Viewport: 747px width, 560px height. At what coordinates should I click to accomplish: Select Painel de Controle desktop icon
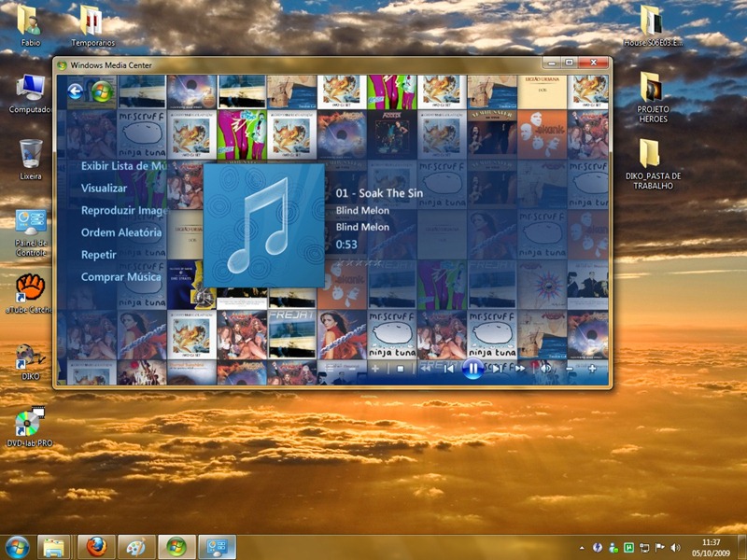pyautogui.click(x=31, y=232)
